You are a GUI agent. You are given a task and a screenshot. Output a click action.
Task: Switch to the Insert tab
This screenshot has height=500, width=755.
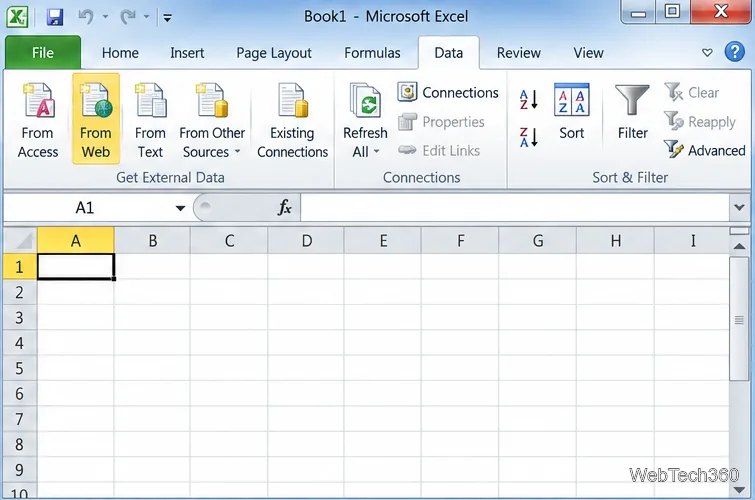pyautogui.click(x=187, y=53)
